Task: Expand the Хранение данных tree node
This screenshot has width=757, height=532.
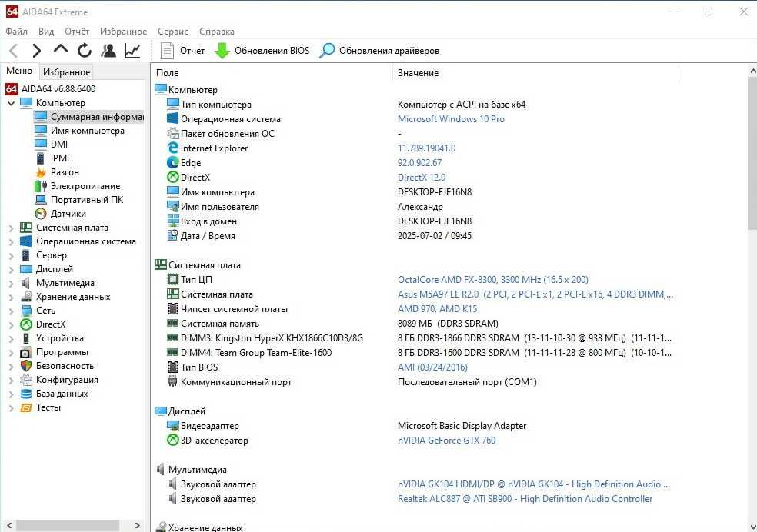Action: tap(11, 297)
